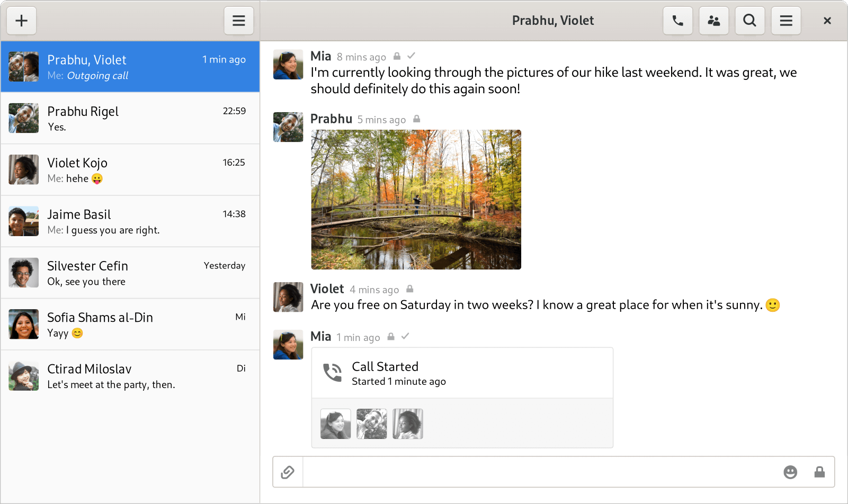848x504 pixels.
Task: Click the search icon in the header
Action: 749,21
